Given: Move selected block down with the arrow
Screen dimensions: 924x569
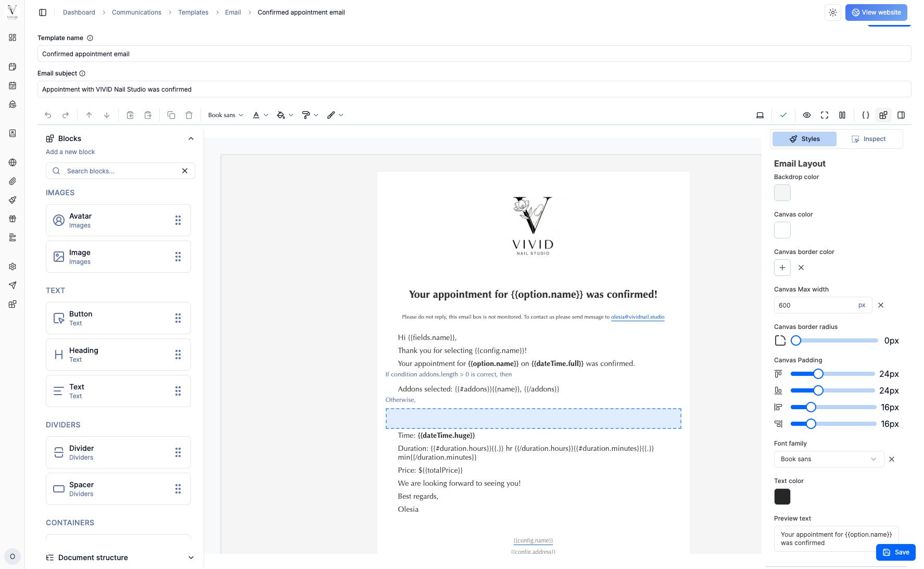Looking at the screenshot, I should click(107, 115).
